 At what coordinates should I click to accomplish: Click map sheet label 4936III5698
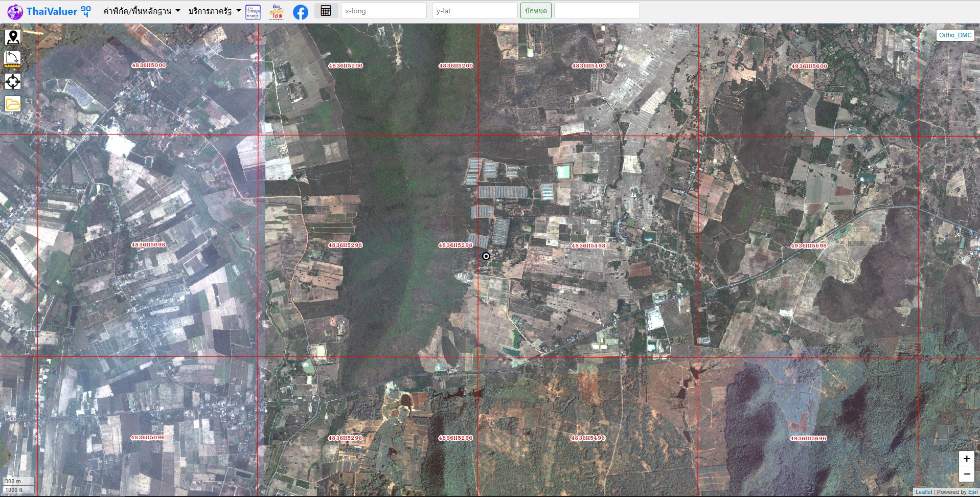(x=809, y=246)
